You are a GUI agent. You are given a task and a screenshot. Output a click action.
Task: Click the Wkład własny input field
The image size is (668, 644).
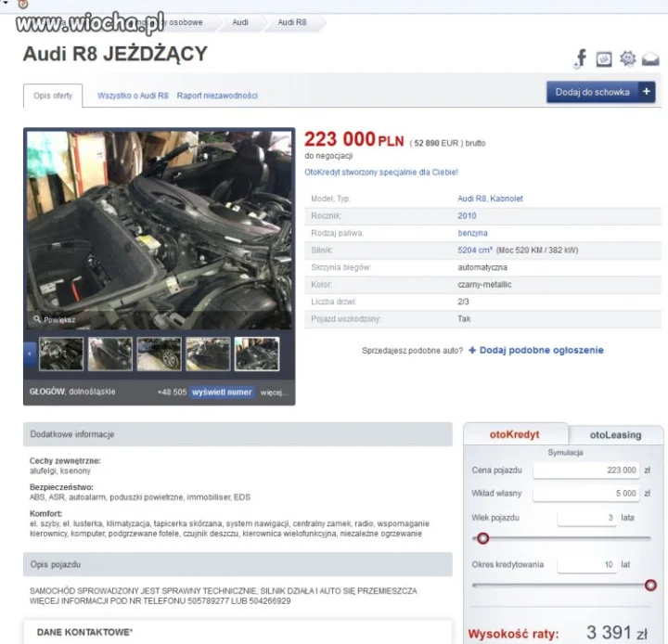tap(585, 494)
